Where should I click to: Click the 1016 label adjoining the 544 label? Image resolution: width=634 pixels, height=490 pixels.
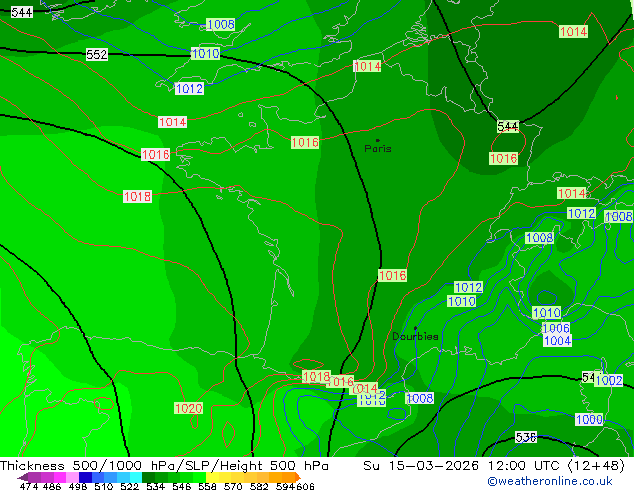coord(503,158)
